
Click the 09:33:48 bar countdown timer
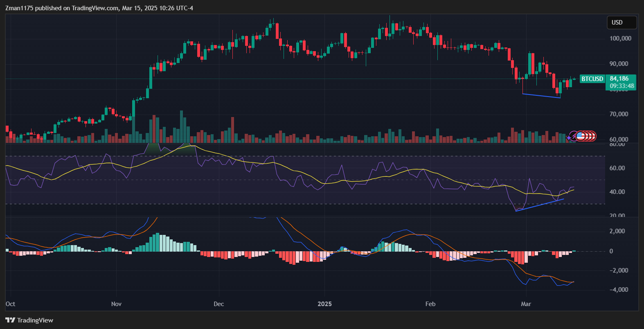point(622,86)
